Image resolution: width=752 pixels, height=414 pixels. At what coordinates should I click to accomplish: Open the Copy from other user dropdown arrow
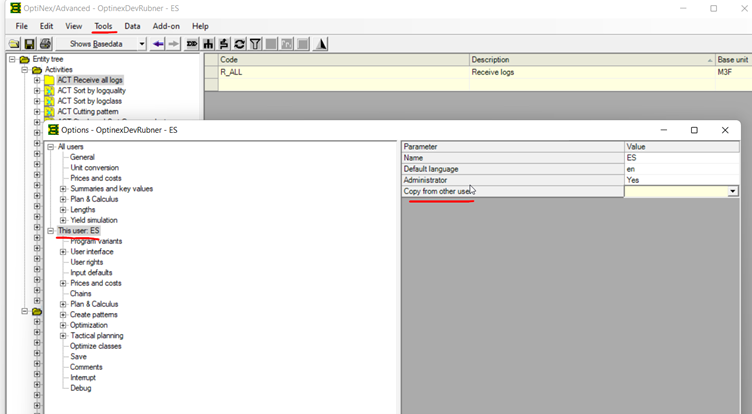pos(732,191)
